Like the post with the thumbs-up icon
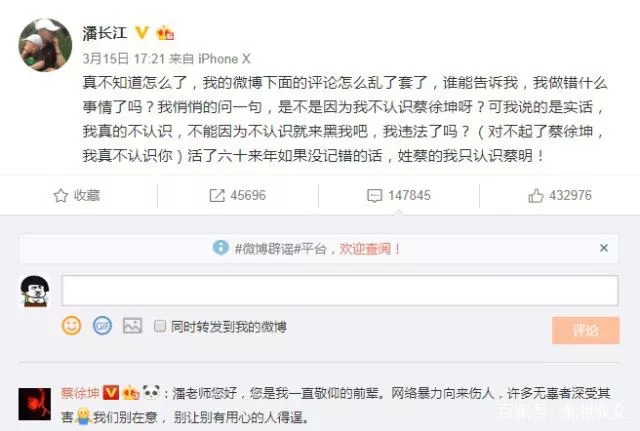The width and height of the screenshot is (640, 431). (536, 196)
